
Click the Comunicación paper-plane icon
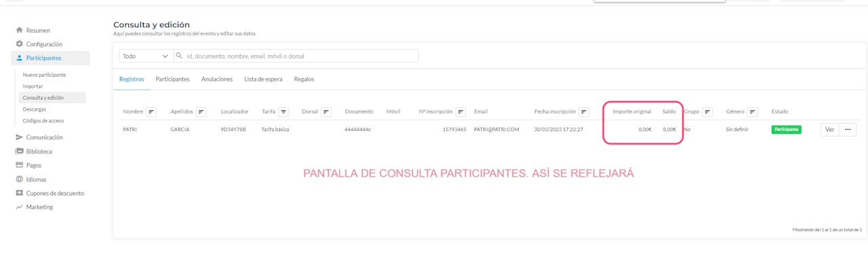pos(19,137)
